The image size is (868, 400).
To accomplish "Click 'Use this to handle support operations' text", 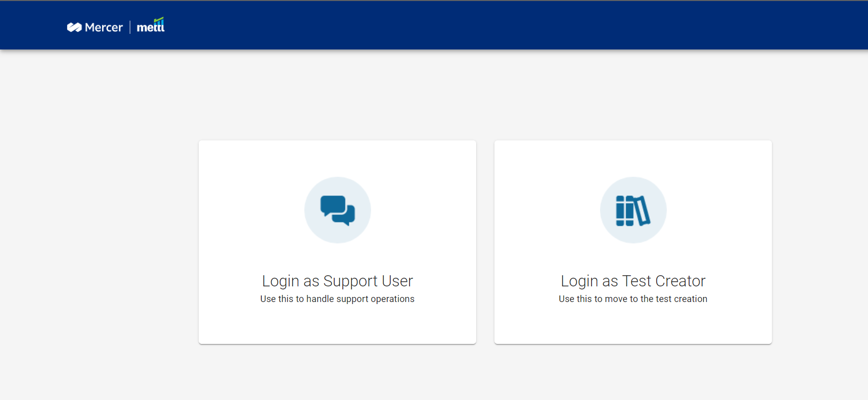I will click(337, 299).
